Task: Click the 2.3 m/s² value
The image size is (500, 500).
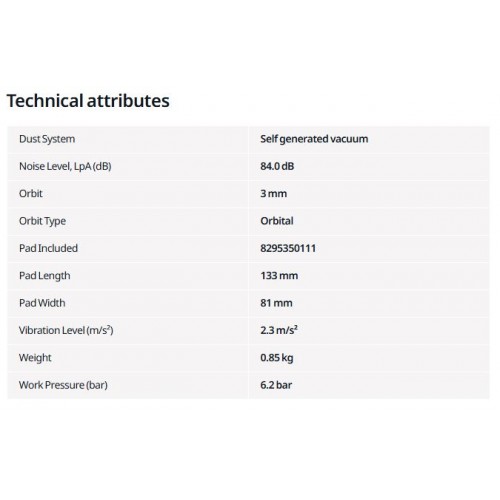Action: point(279,330)
